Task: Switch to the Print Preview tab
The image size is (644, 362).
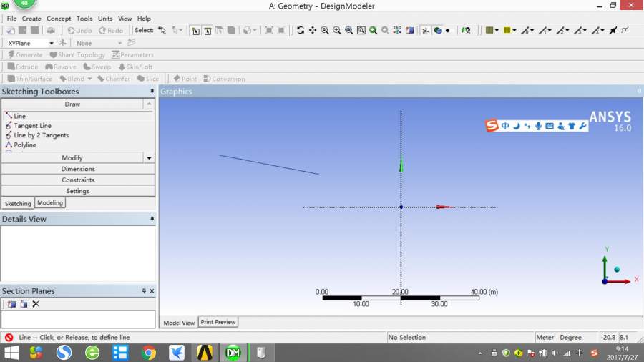Action: 218,322
